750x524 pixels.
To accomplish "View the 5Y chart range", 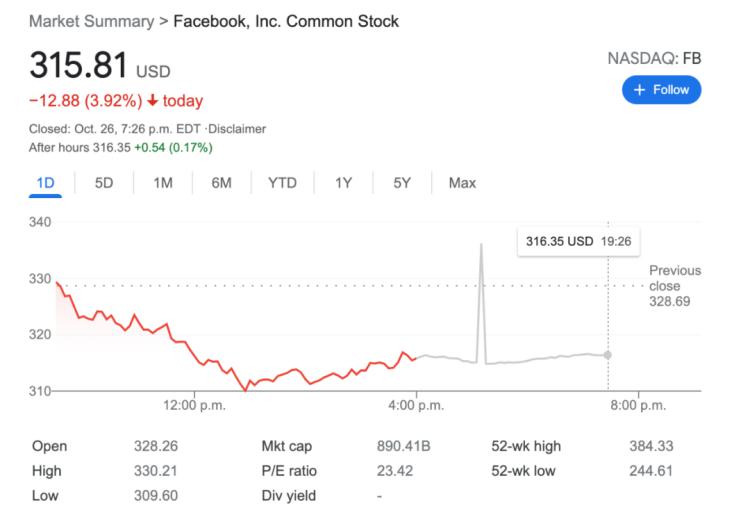I will click(x=402, y=183).
